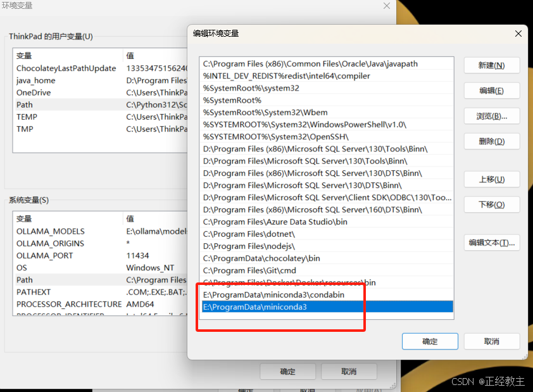533x392 pixels.
Task: Click the 删除(D) button
Action: 491,141
